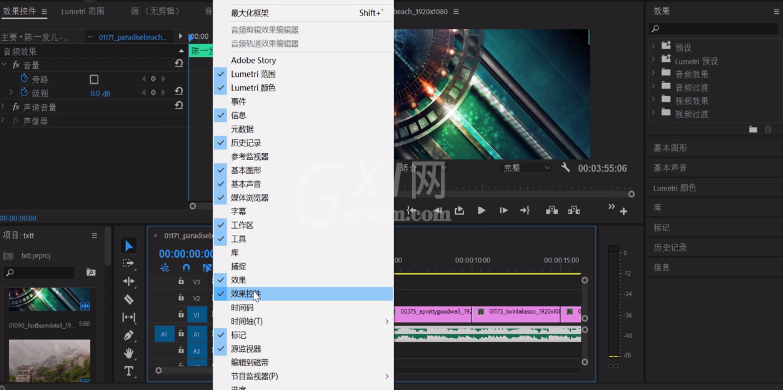
Task: Choose Lumetri 颜色 in Window menu
Action: pos(304,88)
